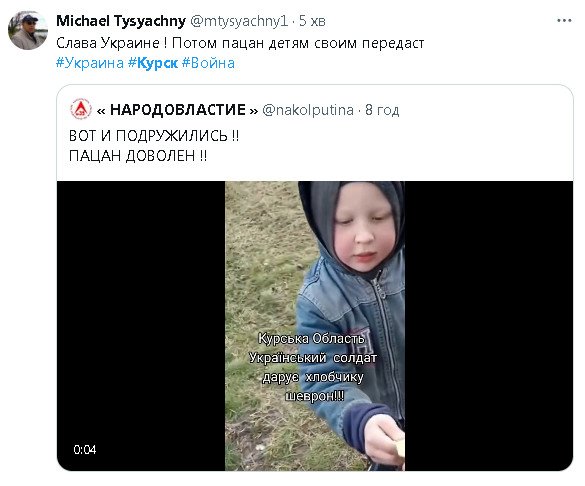Viewport: 585px width, 486px height.
Task: Open the « НАРОДОВЛАСТИЕ » account name
Action: [177, 110]
